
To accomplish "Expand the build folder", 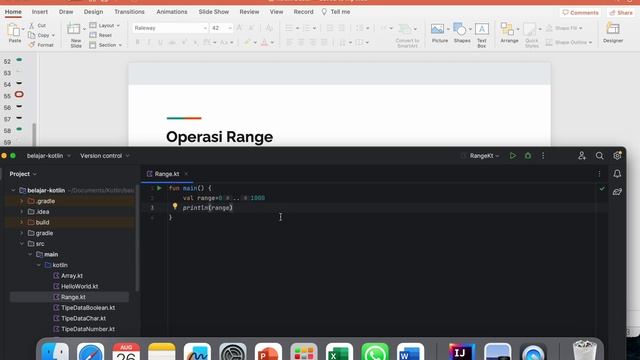I will click(x=22, y=222).
